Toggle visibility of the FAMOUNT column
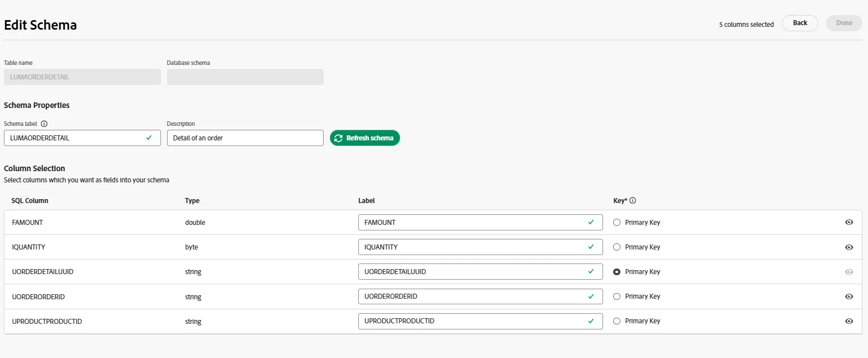 coord(849,223)
